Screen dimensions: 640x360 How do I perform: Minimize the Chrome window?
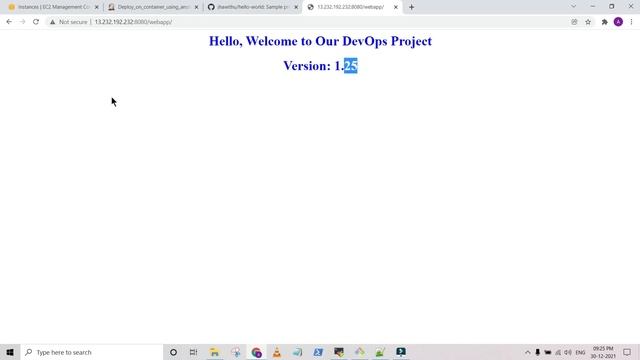pyautogui.click(x=593, y=7)
